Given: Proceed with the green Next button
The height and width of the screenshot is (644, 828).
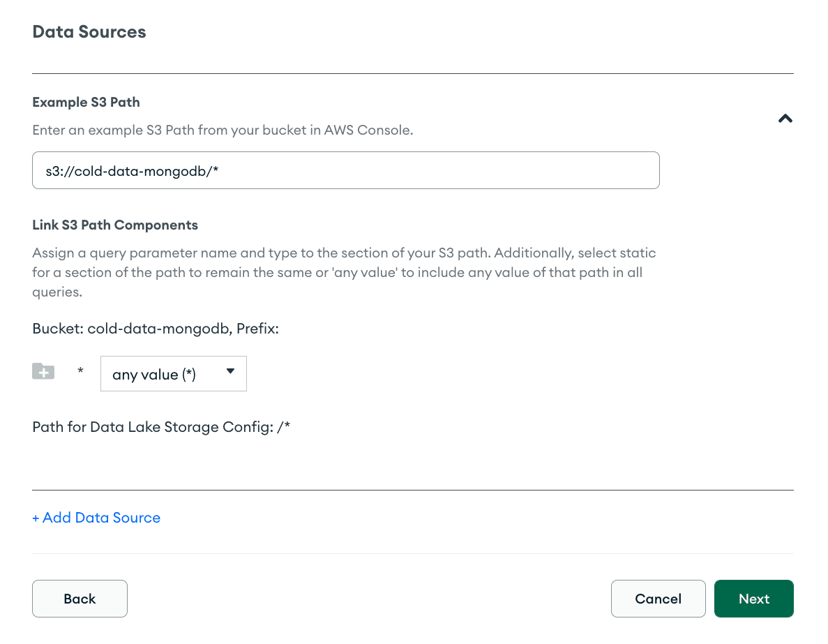Looking at the screenshot, I should coord(753,599).
